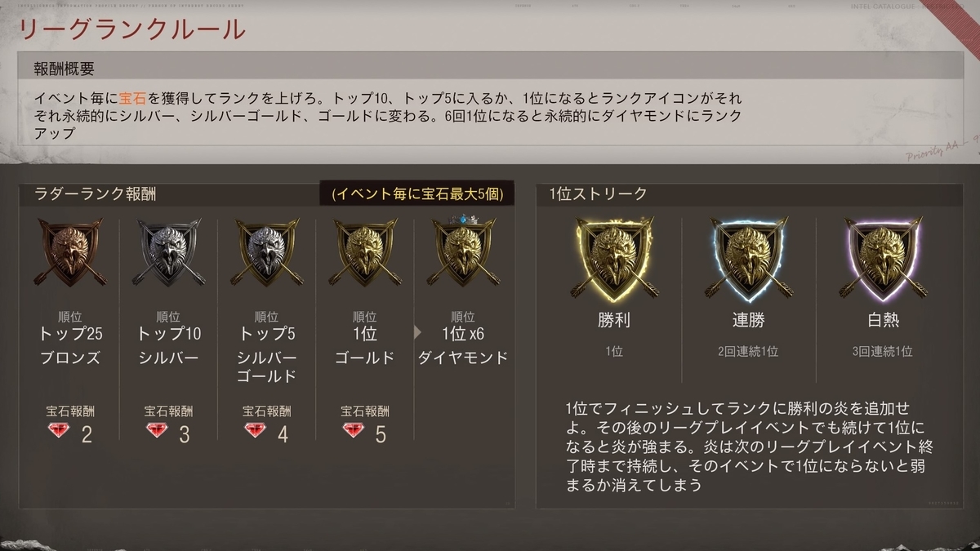Image resolution: width=980 pixels, height=551 pixels.
Task: Click the red gem icon beside 5
Action: 354,430
